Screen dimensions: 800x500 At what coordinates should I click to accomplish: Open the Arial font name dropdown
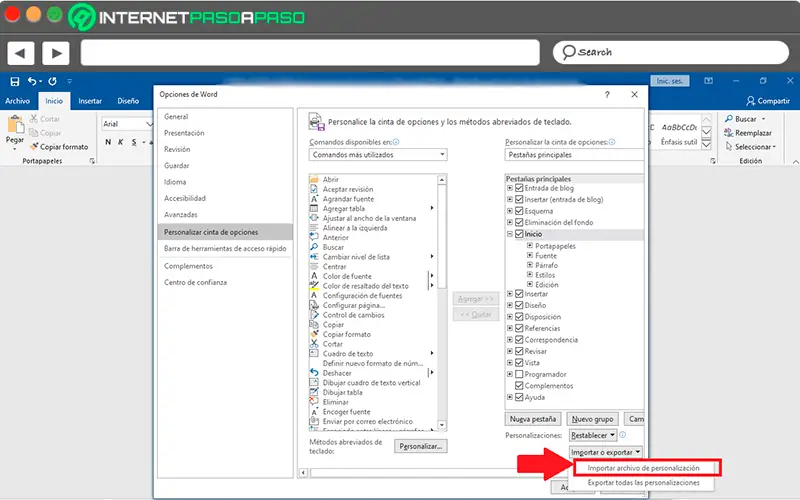pos(148,124)
